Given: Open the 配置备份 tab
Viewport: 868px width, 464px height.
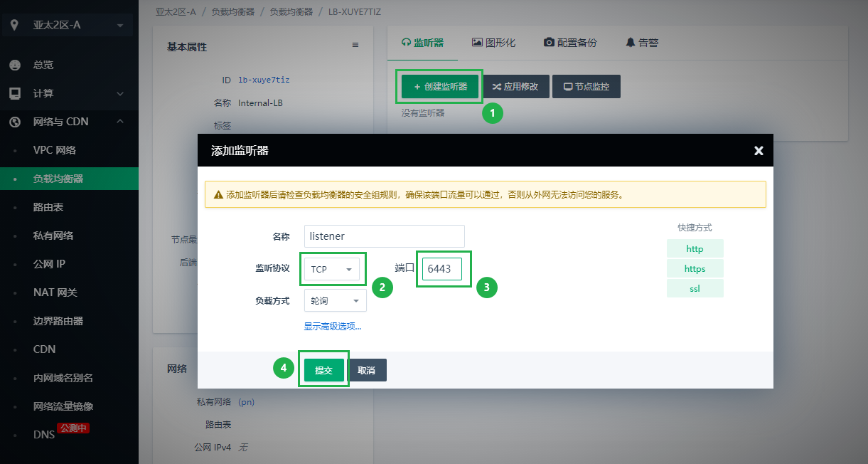Looking at the screenshot, I should 570,43.
